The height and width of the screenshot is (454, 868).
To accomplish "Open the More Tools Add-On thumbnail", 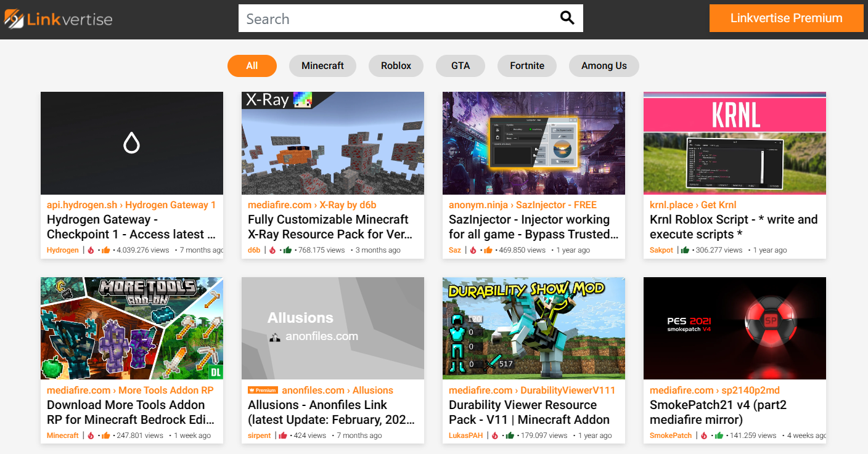I will tap(132, 328).
